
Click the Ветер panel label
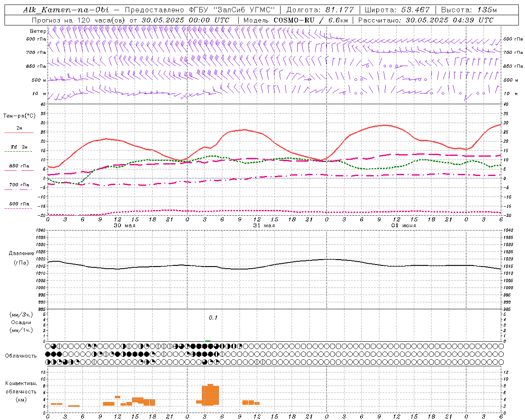[38, 31]
